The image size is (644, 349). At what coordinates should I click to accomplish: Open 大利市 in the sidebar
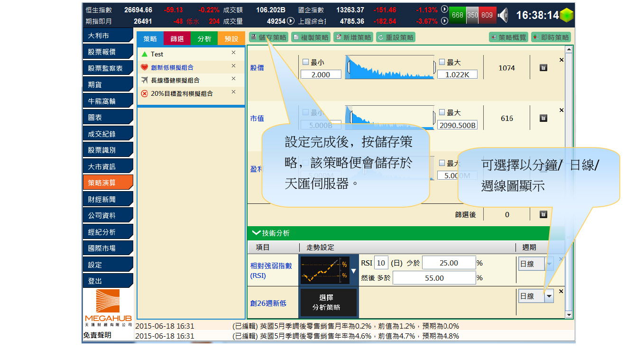click(108, 36)
